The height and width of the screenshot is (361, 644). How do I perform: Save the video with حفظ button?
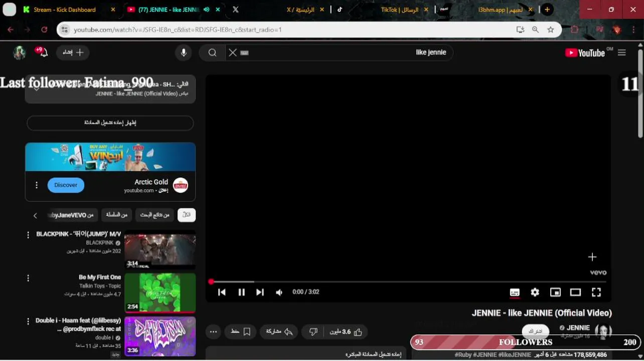(241, 332)
